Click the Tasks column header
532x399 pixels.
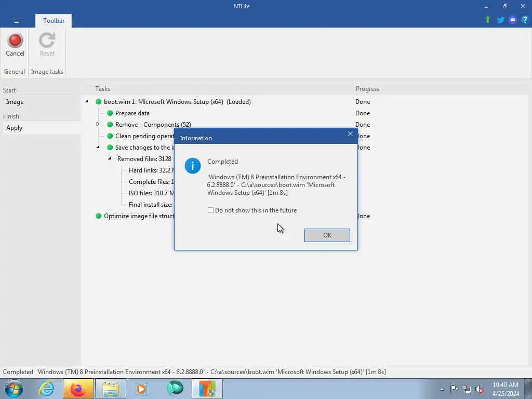click(x=103, y=88)
